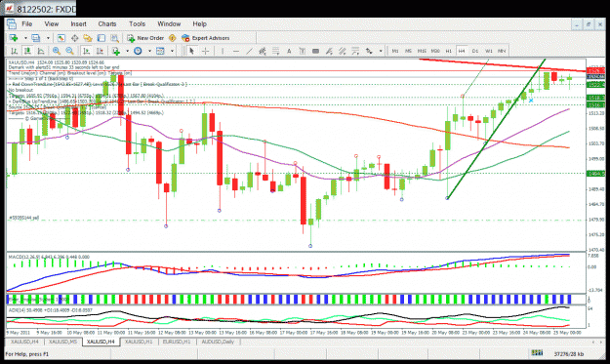The height and width of the screenshot is (364, 610).
Task: Toggle the Terminal panel icon
Action: click(102, 38)
